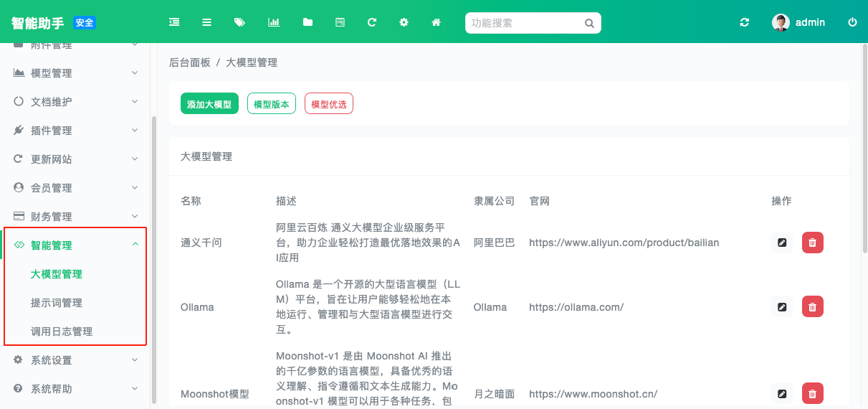Edit the Ollama model row
Viewport: 868px width, 409px height.
(782, 307)
